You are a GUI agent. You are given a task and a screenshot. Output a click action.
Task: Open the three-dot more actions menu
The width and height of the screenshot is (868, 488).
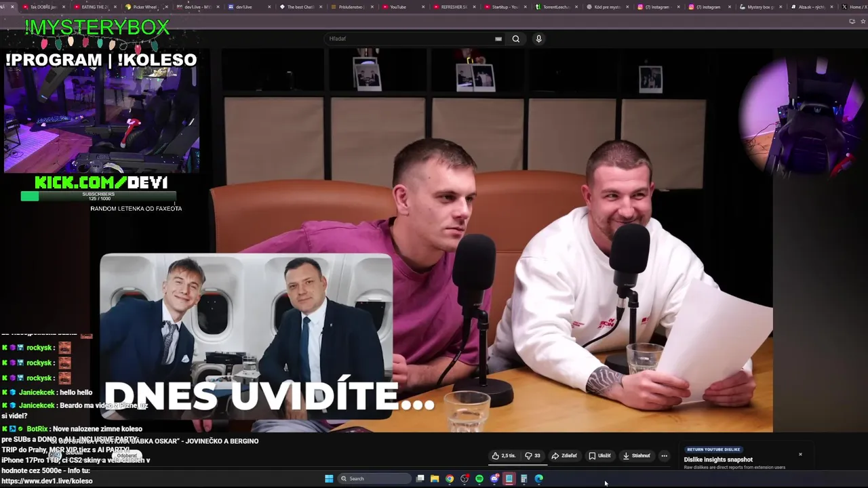664,455
